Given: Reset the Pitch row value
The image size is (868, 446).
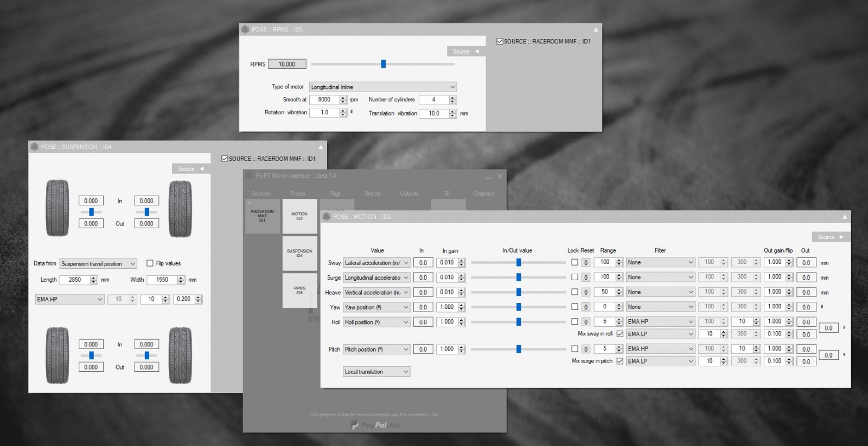Looking at the screenshot, I should tap(586, 349).
